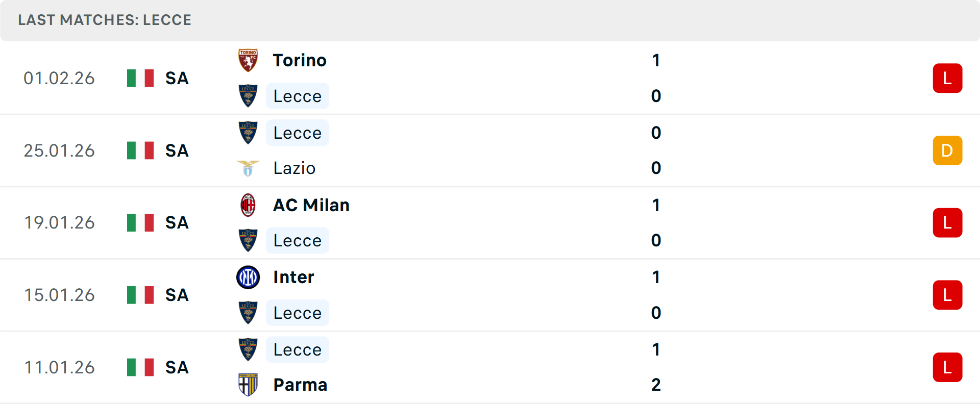Click SA league label on 15.01.26 match
The width and height of the screenshot is (980, 404).
177,295
